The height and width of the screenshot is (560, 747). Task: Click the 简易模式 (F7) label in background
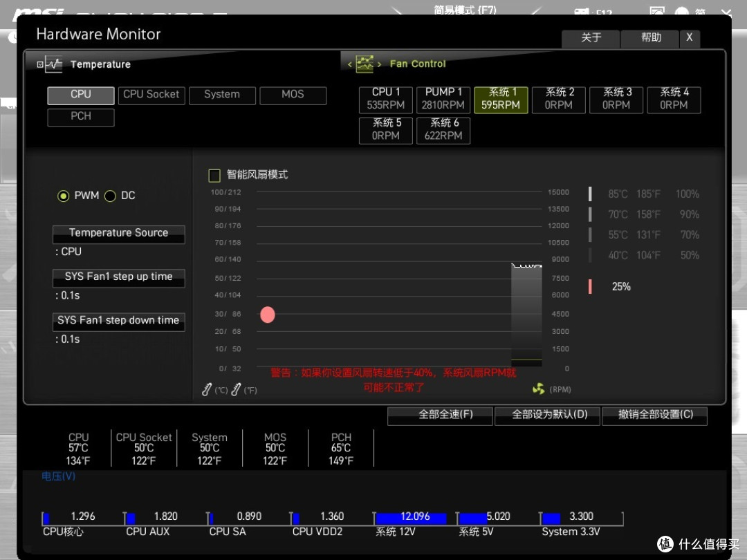point(465,10)
